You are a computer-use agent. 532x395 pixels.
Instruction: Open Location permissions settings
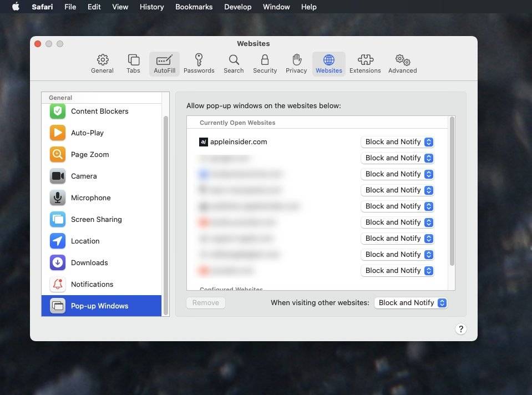click(x=85, y=241)
